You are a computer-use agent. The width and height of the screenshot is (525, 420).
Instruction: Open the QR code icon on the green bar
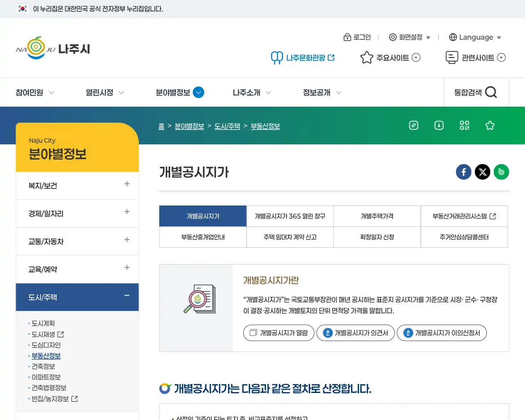464,126
